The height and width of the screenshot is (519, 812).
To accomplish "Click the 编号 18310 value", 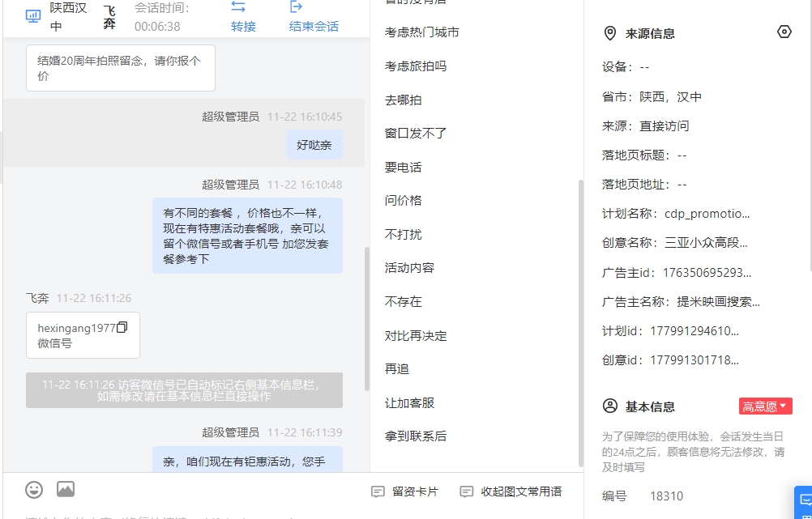I will click(x=666, y=496).
